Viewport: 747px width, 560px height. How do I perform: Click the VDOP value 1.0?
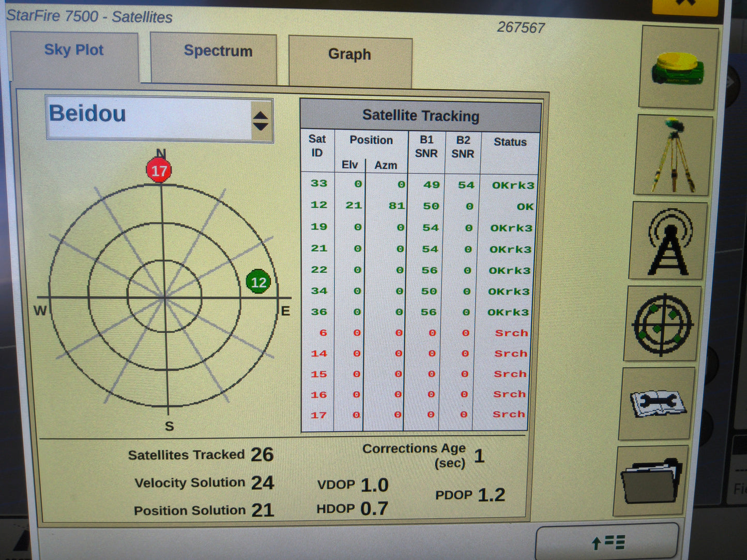click(375, 485)
